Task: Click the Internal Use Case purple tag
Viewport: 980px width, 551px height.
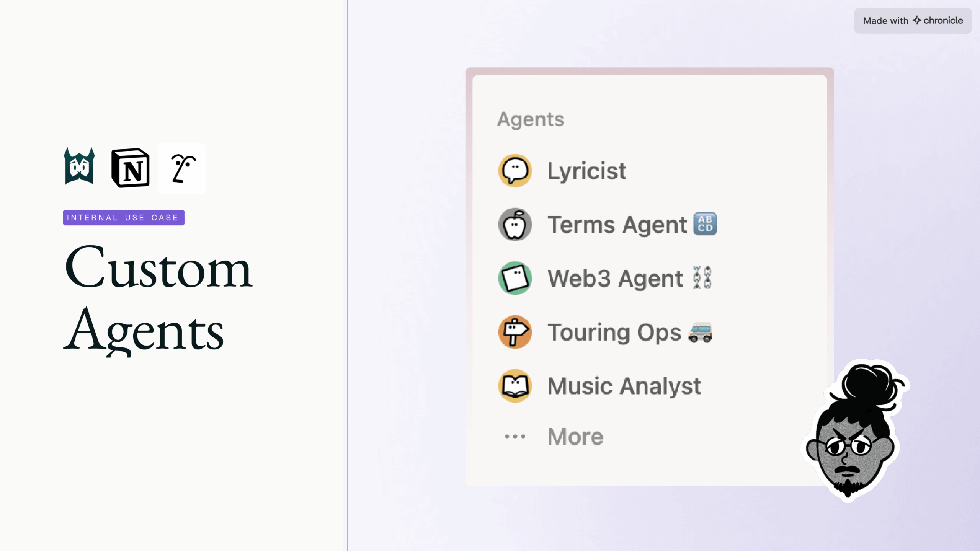Action: (x=124, y=218)
